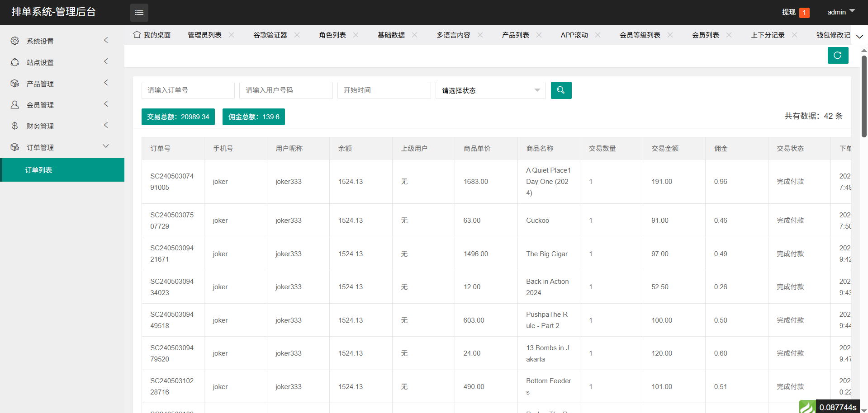Image resolution: width=868 pixels, height=413 pixels.
Task: Click the 交易总额 green button
Action: 178,117
